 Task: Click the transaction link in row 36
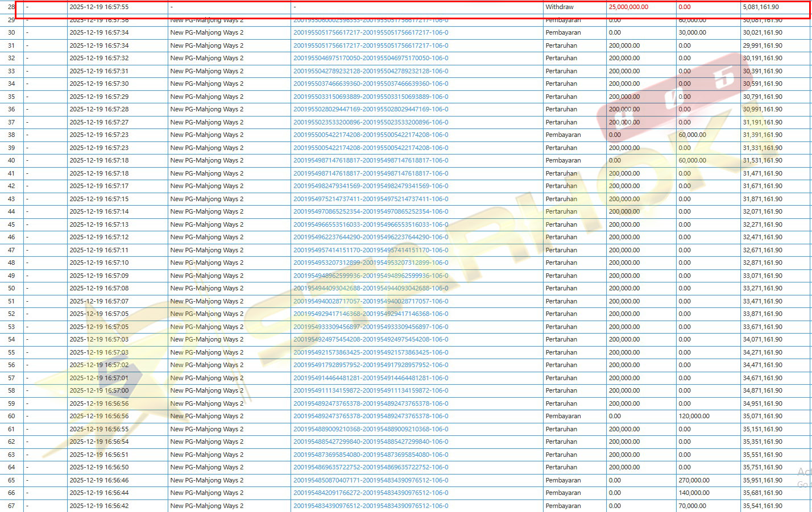coord(370,110)
